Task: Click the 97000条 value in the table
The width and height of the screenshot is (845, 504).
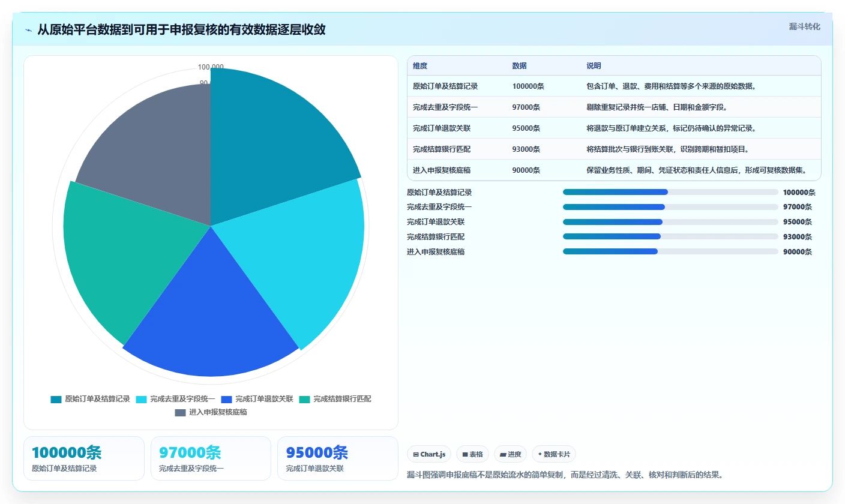Action: point(526,107)
